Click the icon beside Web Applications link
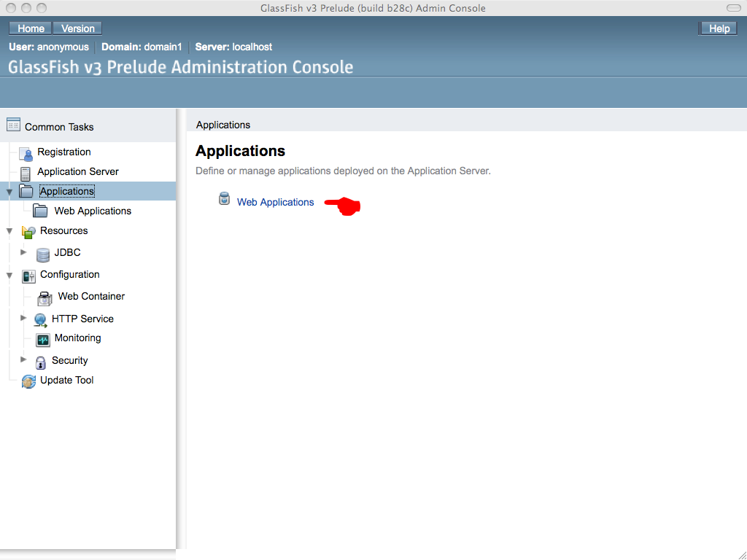747x560 pixels. coord(224,198)
